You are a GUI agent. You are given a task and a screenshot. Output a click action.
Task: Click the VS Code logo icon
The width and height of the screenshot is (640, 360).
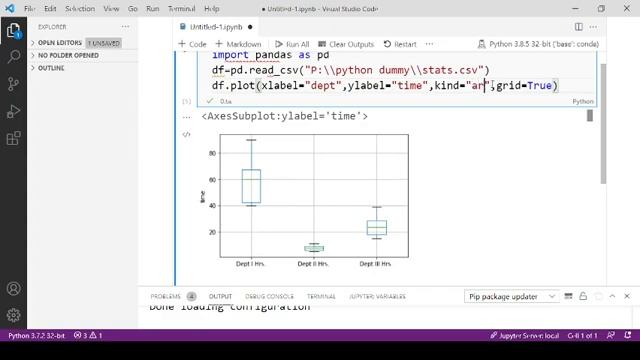[x=10, y=8]
